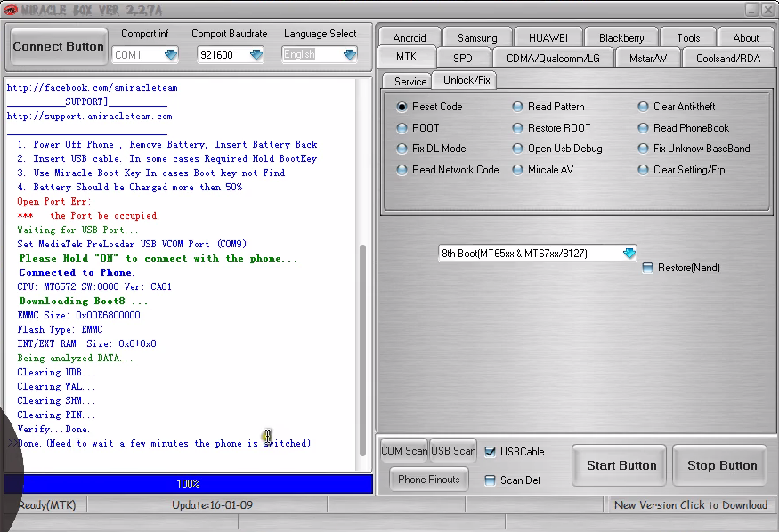Click the 'Connected to Phone.' log line

point(77,272)
